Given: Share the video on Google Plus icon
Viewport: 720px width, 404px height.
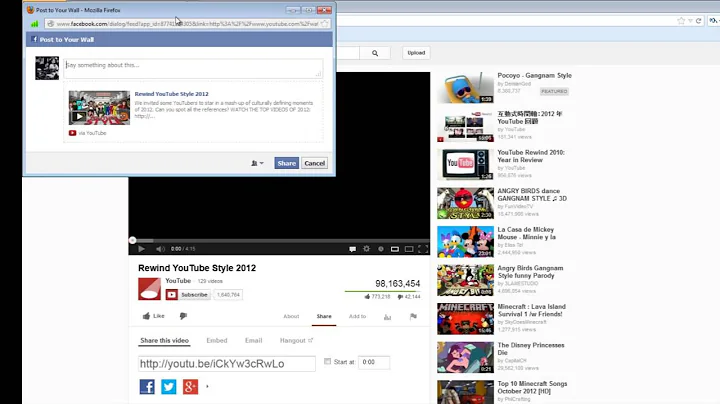Looking at the screenshot, I should click(190, 387).
